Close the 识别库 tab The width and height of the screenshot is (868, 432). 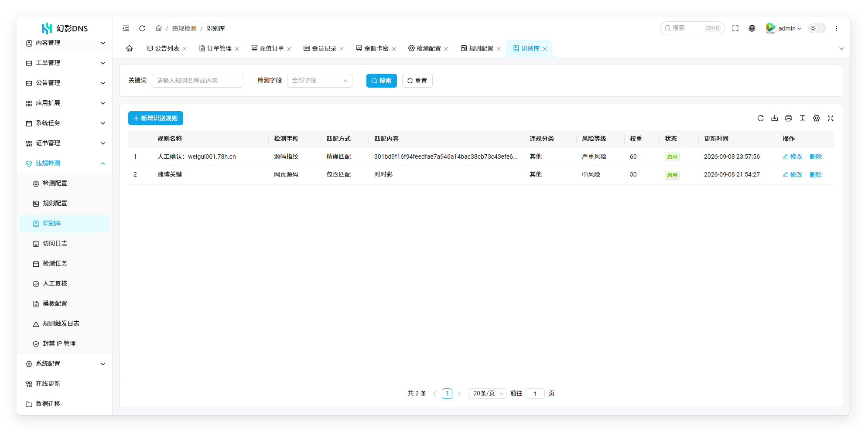(545, 49)
